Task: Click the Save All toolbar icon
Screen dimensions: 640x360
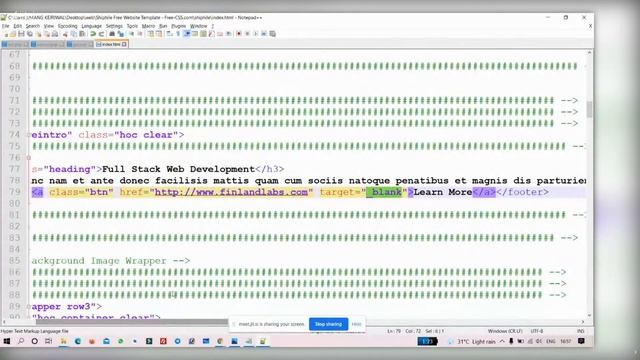Action: point(30,34)
